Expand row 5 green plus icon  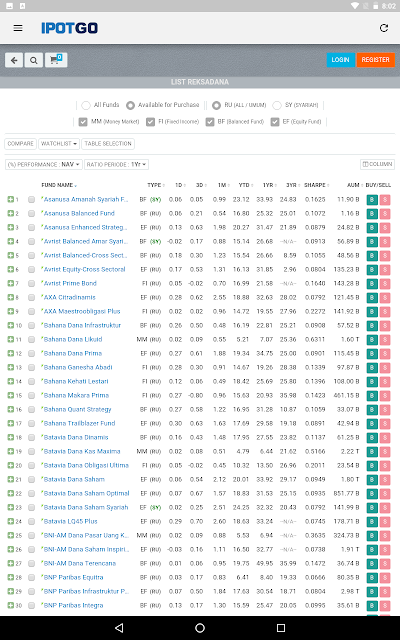click(11, 256)
